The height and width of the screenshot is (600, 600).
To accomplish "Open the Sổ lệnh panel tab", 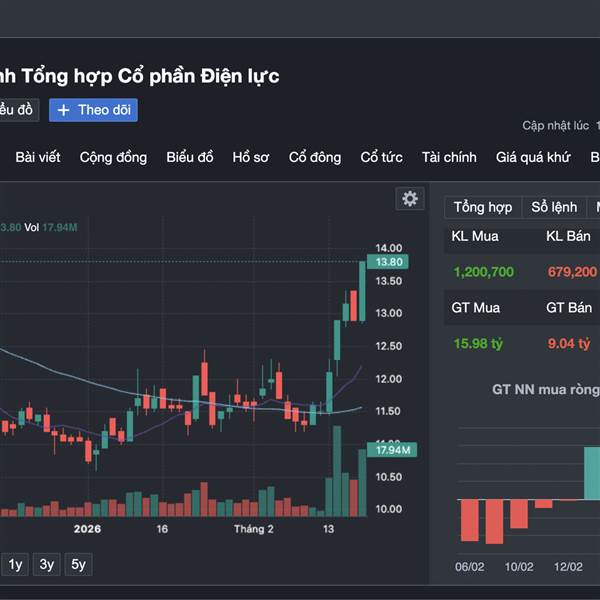I will coord(554,207).
